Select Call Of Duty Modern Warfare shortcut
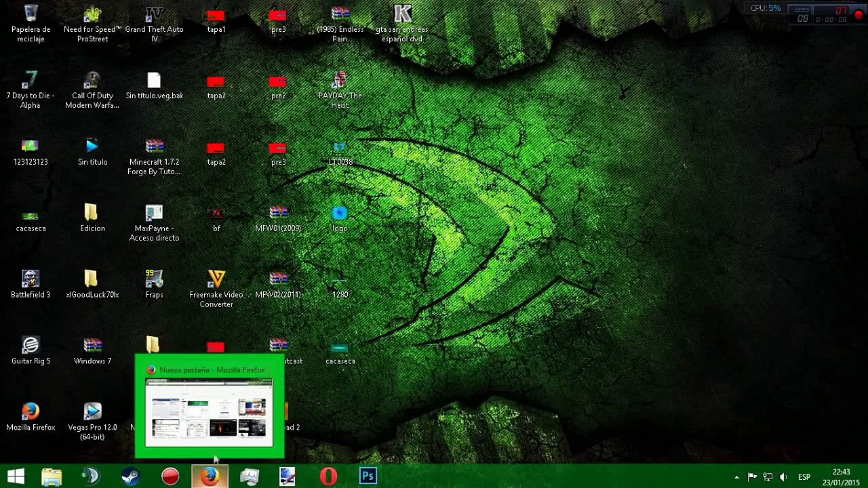This screenshot has height=488, width=868. point(92,90)
